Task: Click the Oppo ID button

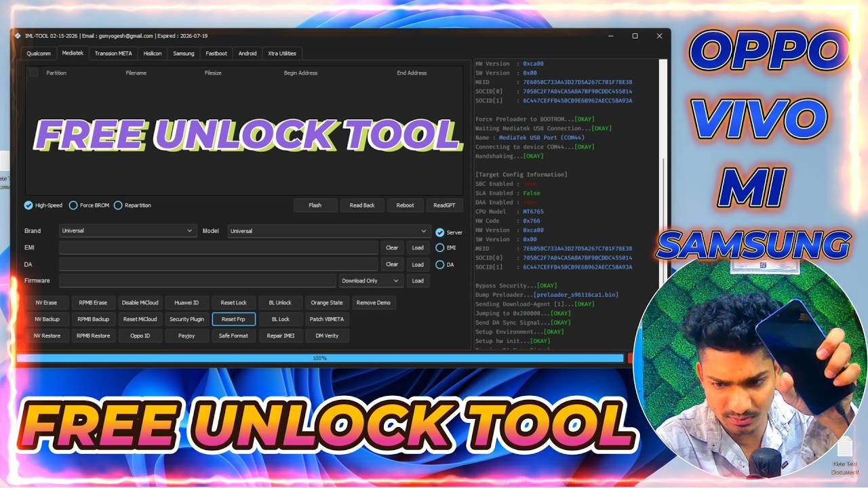Action: point(140,335)
